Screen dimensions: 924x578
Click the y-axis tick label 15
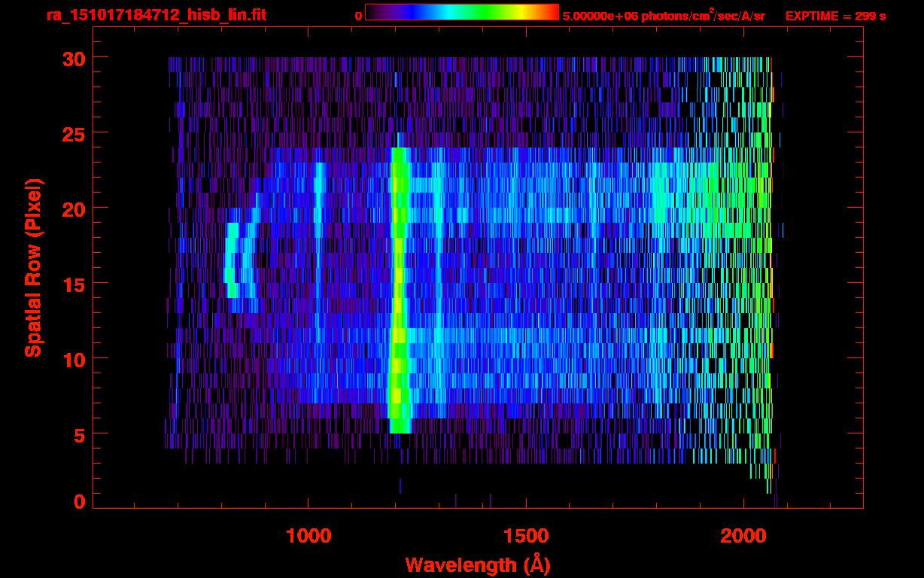click(72, 284)
